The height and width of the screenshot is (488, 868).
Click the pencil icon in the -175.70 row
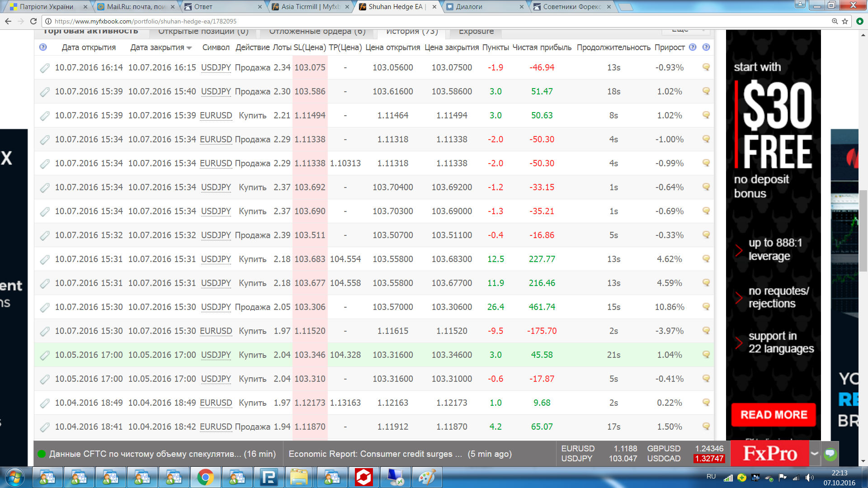point(44,332)
